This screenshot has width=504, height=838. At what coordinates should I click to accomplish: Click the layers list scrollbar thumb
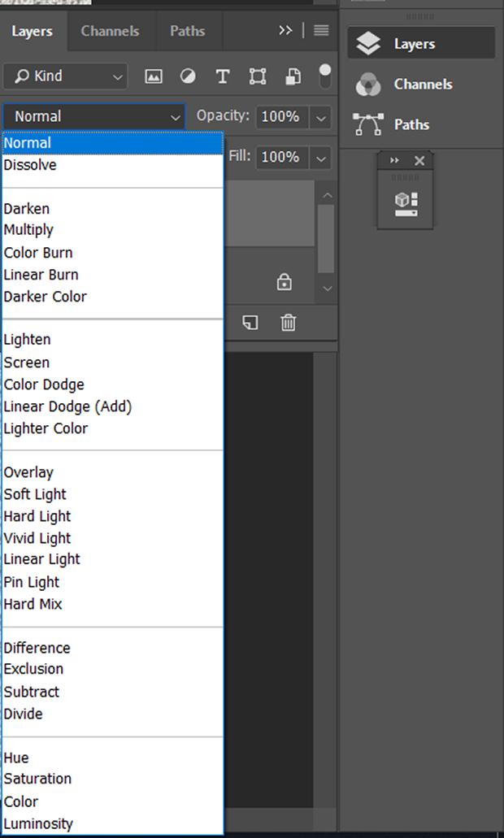(326, 239)
